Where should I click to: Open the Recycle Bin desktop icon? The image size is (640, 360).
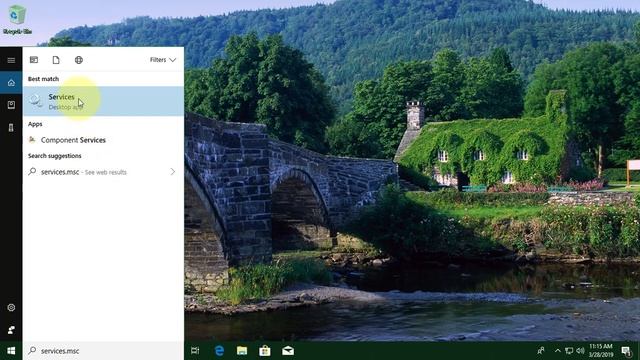coord(17,19)
